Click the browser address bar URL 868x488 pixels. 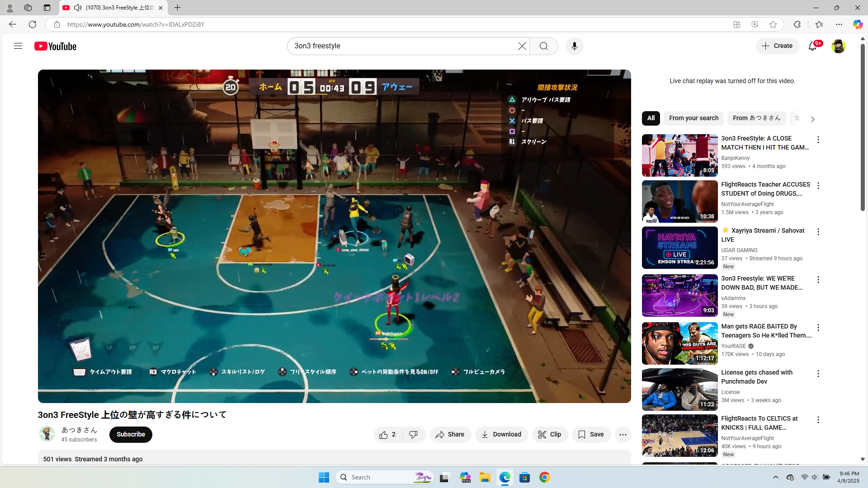tap(136, 24)
